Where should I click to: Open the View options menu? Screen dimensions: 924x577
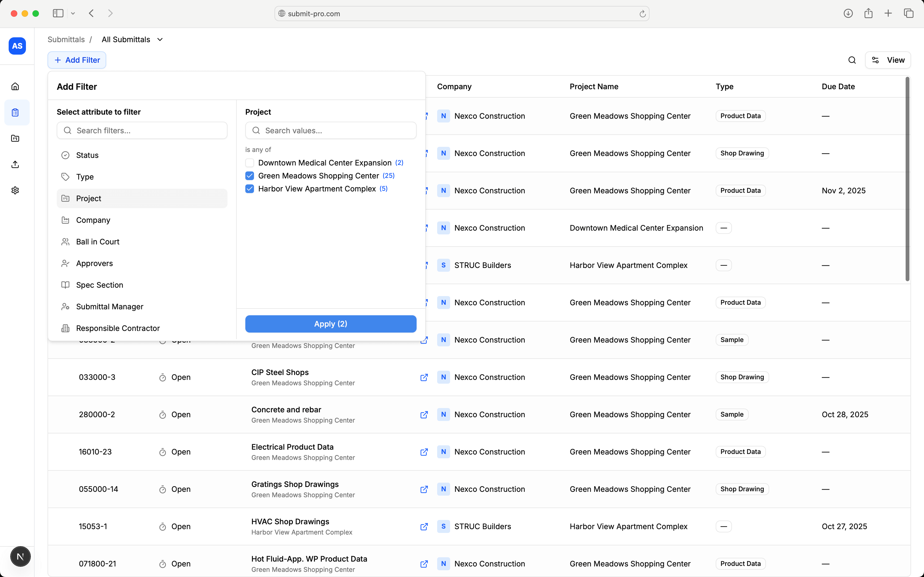coord(887,60)
